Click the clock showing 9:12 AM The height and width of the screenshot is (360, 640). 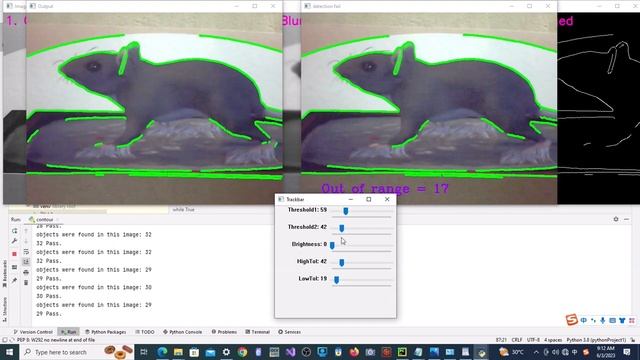point(605,352)
